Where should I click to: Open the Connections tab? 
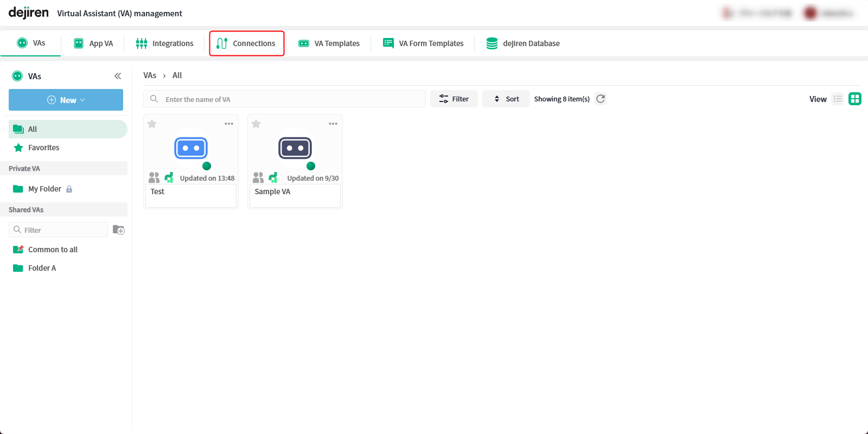247,43
